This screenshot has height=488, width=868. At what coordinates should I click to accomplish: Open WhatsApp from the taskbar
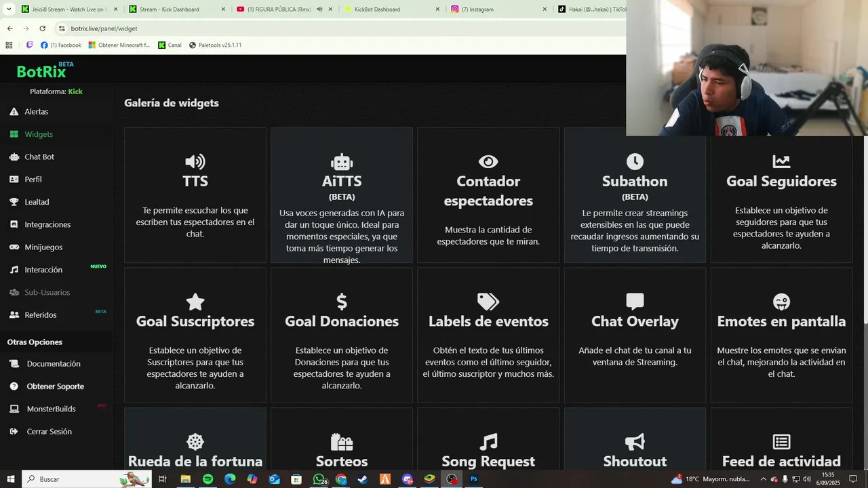pos(319,479)
